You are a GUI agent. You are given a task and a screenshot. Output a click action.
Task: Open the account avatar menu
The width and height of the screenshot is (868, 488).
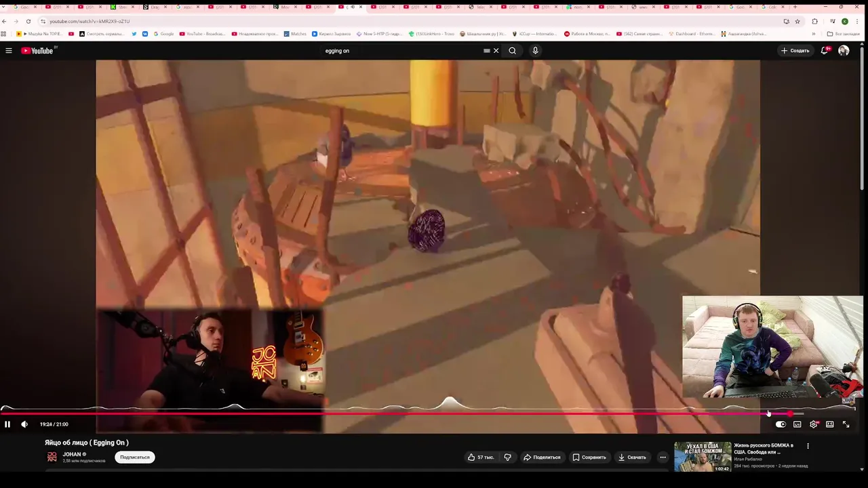click(x=844, y=51)
